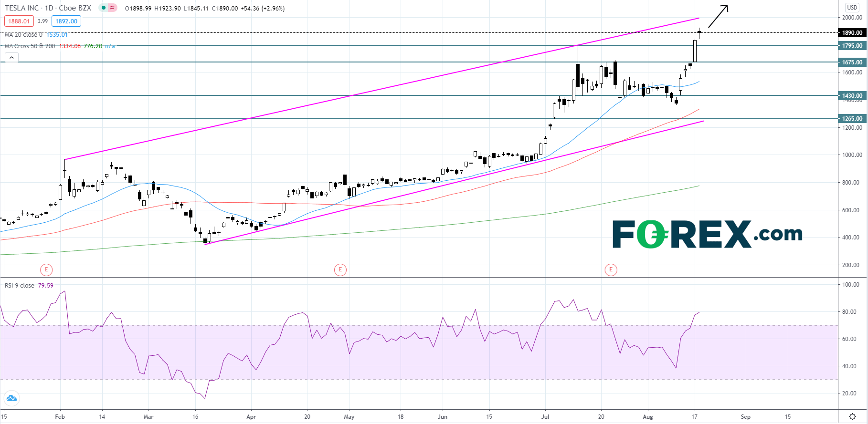The image size is (868, 424).
Task: Click the close price C1890.00 in header
Action: (225, 9)
